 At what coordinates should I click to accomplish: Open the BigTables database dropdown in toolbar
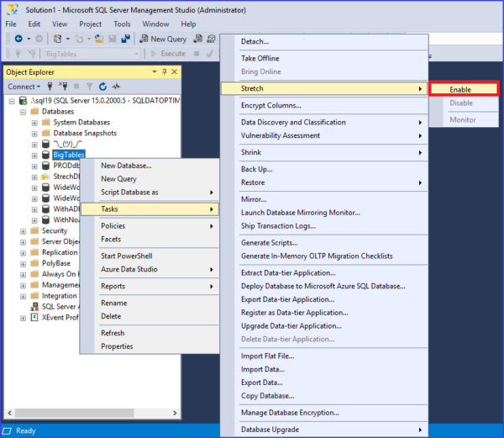click(92, 54)
